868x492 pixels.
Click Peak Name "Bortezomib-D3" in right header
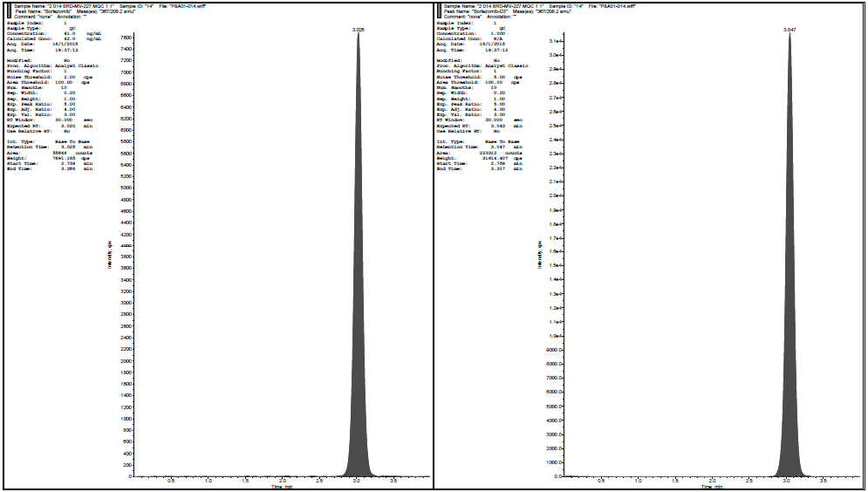489,11
